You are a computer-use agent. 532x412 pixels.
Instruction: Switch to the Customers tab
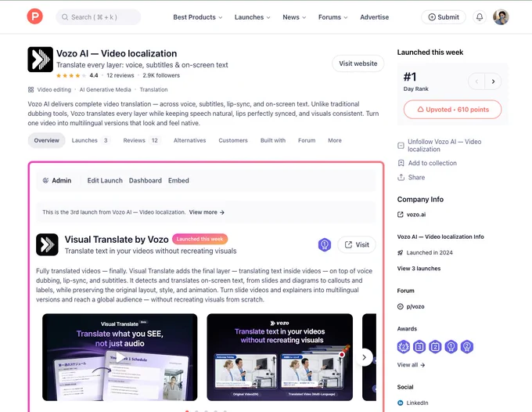(x=233, y=140)
